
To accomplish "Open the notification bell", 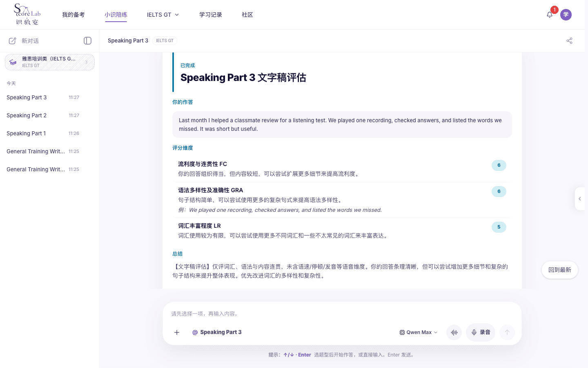I will tap(550, 15).
